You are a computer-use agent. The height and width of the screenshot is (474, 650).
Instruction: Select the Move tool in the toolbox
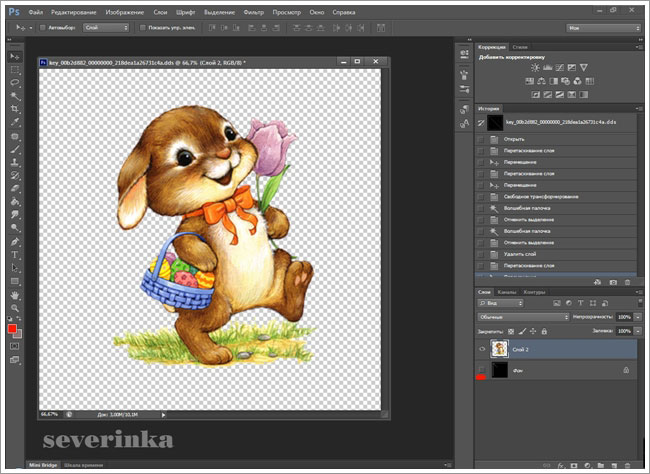[x=14, y=56]
